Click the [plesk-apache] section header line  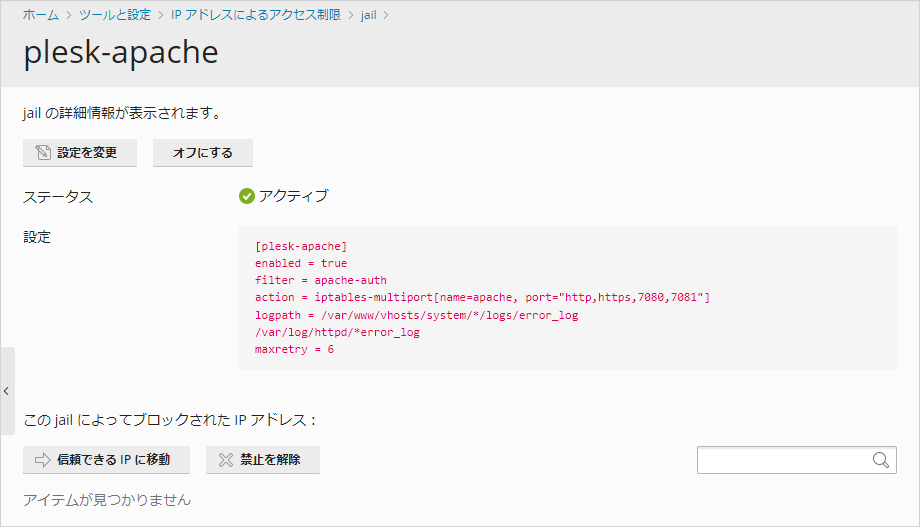tap(301, 246)
